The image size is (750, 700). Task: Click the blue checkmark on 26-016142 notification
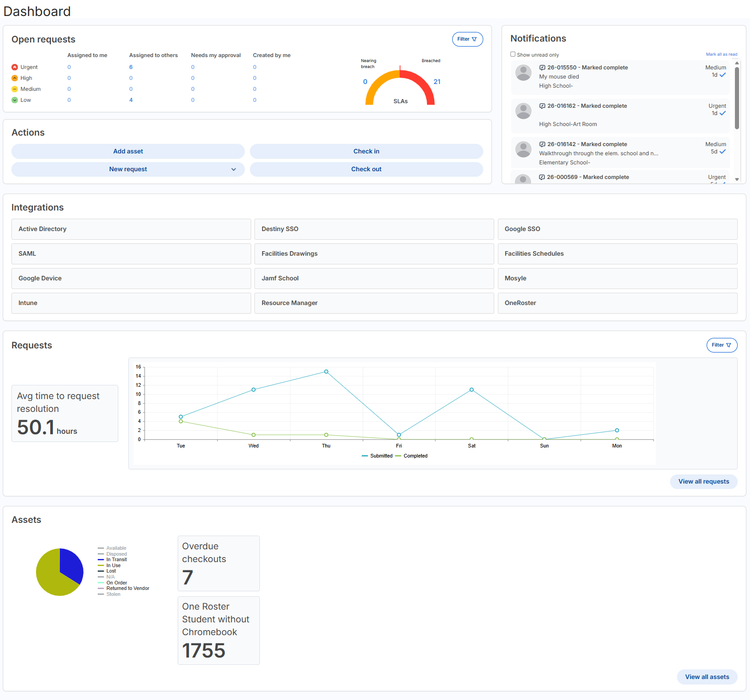pyautogui.click(x=722, y=152)
